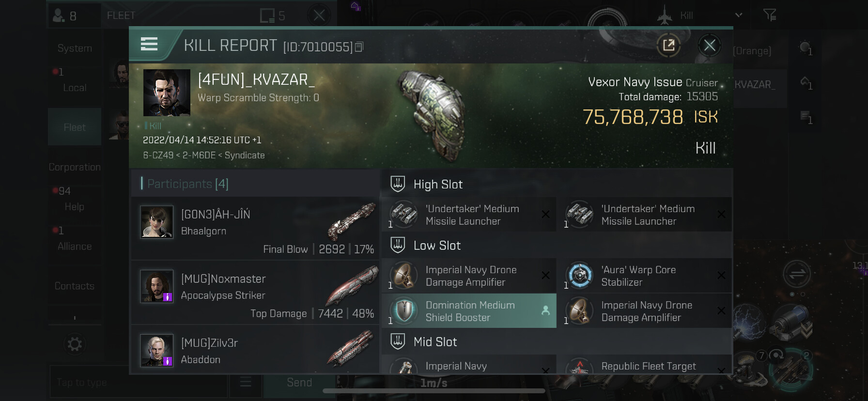Screen dimensions: 868x401
Task: Tap the chat message input field
Action: click(x=138, y=383)
